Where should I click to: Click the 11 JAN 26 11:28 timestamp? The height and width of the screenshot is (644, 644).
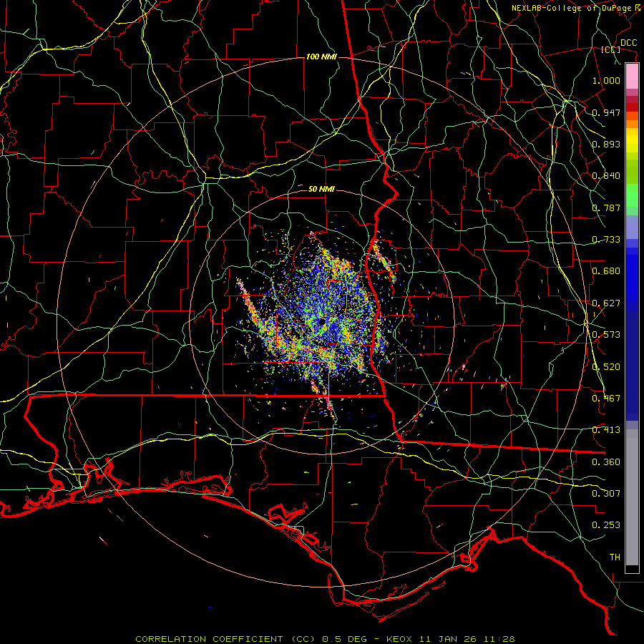point(466,639)
